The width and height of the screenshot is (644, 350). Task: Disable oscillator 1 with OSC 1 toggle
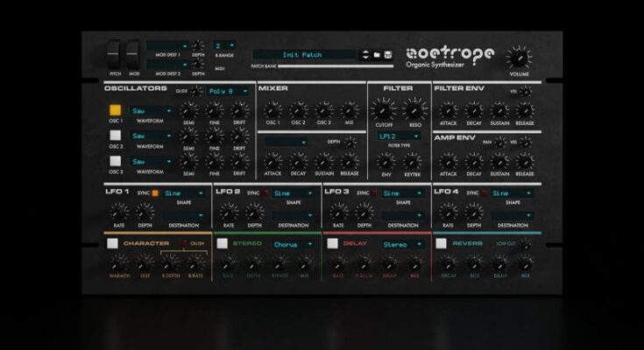tap(115, 111)
